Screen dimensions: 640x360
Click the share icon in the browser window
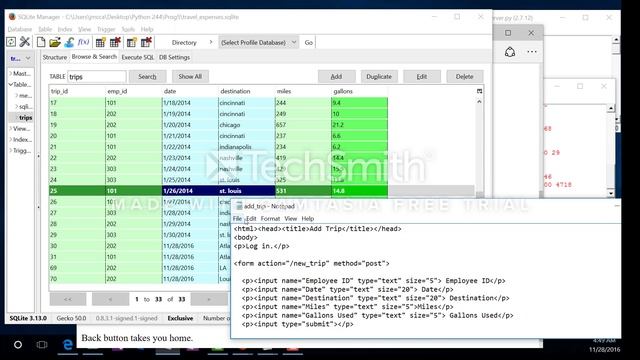(x=510, y=52)
